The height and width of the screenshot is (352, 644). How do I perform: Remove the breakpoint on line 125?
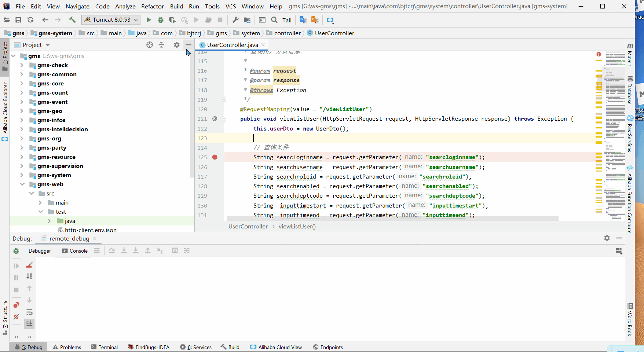pyautogui.click(x=215, y=157)
